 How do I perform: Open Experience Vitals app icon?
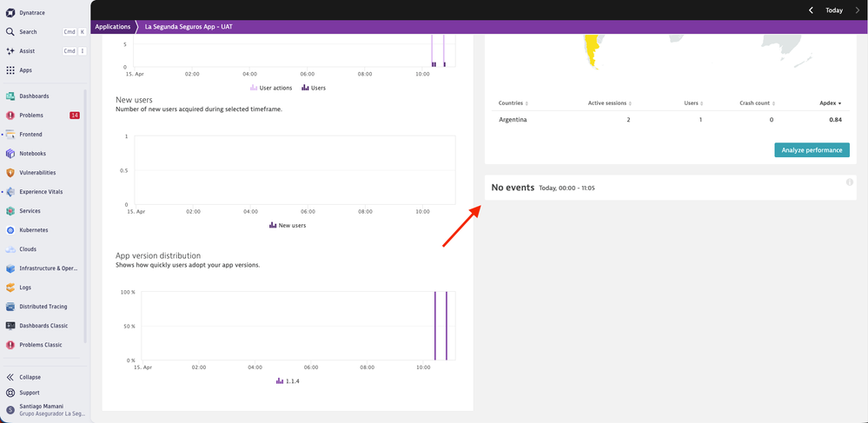click(10, 192)
